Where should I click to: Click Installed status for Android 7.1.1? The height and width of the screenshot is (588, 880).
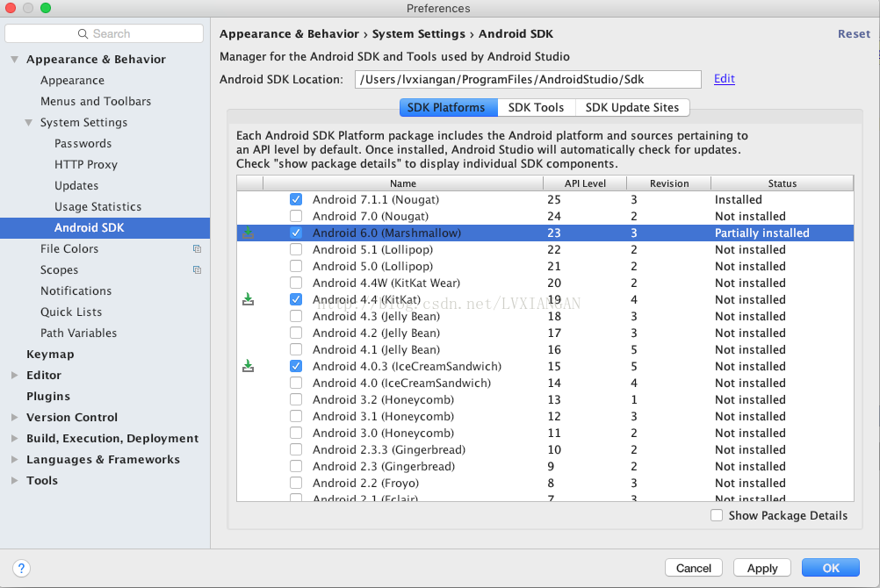click(738, 199)
